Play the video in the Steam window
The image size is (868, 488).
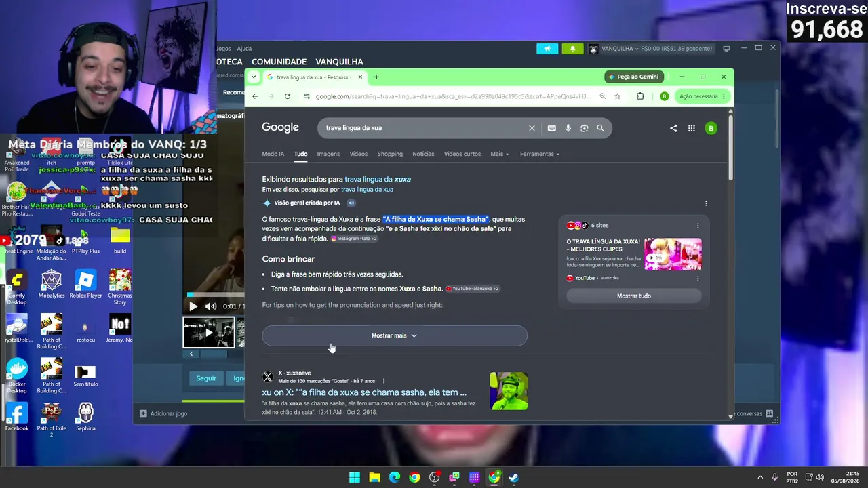pos(193,306)
